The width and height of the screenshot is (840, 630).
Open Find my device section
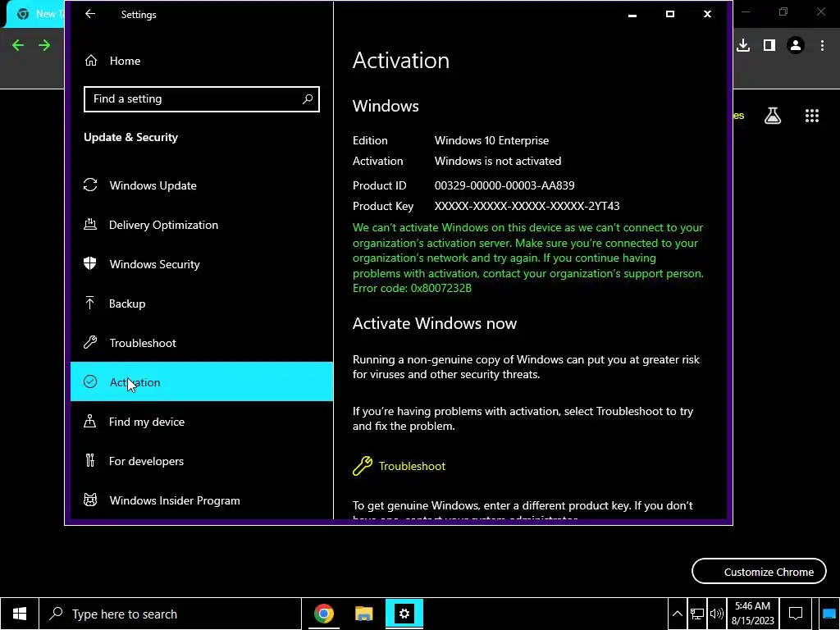pos(202,422)
